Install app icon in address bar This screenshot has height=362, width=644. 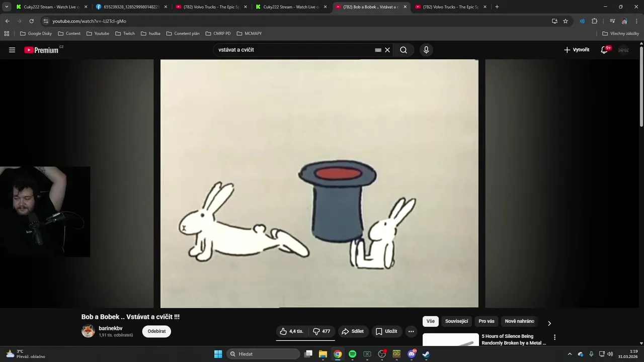(554, 21)
